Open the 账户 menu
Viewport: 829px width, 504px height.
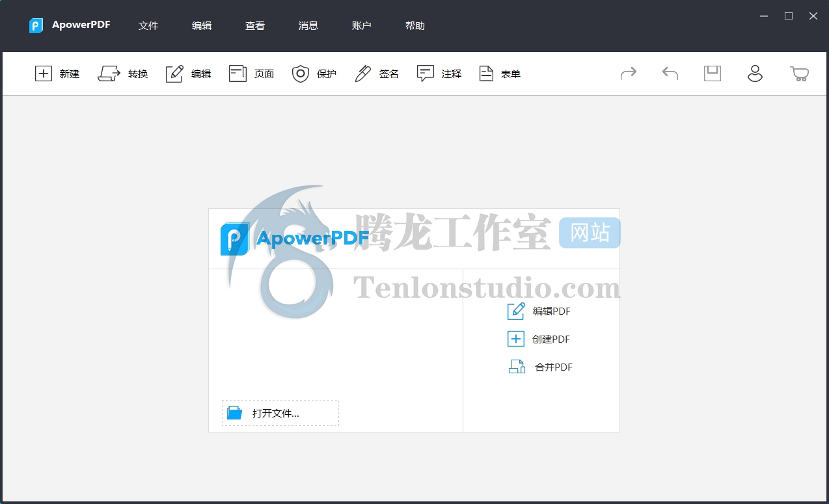pyautogui.click(x=362, y=26)
